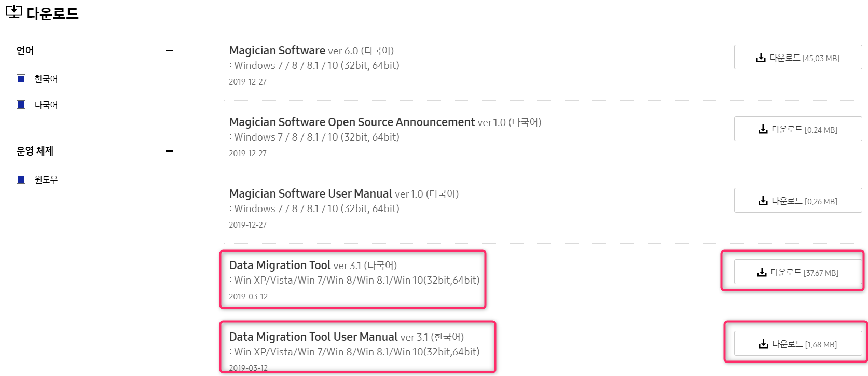The width and height of the screenshot is (868, 376).
Task: Click the download arrow icon on the 0.26 MB button
Action: click(763, 201)
